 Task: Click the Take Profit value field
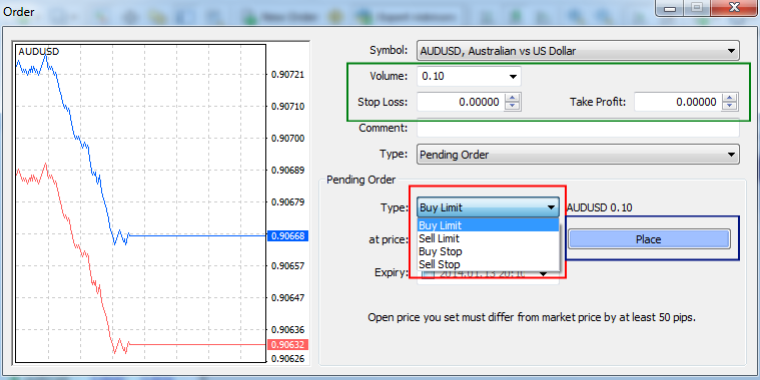[678, 102]
